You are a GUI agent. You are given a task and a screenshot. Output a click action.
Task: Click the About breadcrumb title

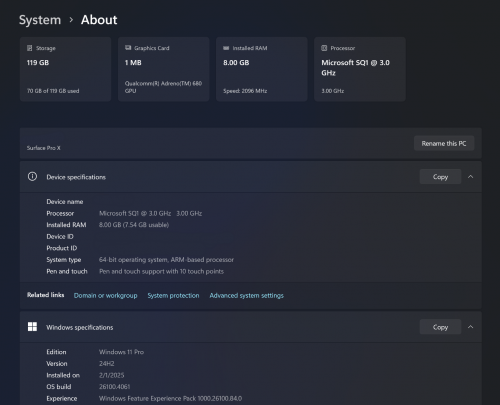pos(99,20)
